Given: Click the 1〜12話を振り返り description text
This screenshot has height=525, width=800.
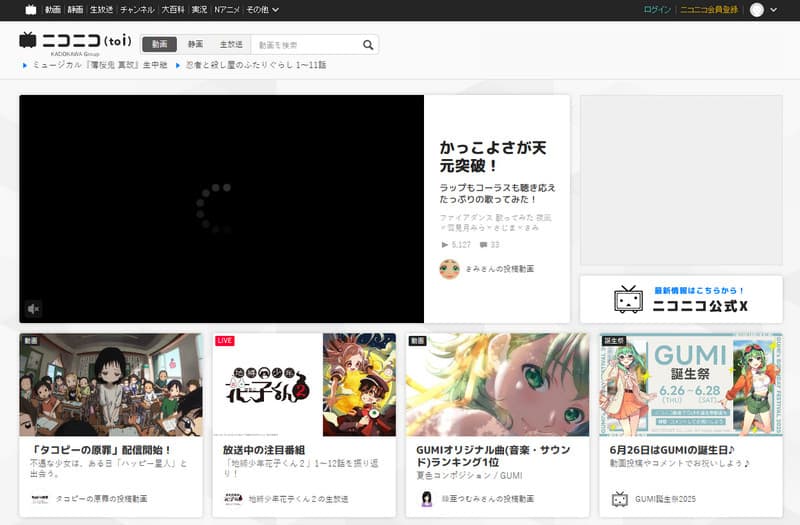Looking at the screenshot, I should click(x=301, y=468).
